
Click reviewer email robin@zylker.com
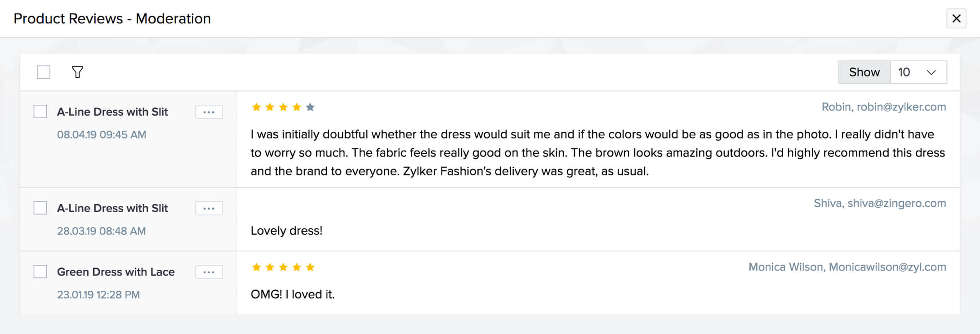click(x=901, y=107)
